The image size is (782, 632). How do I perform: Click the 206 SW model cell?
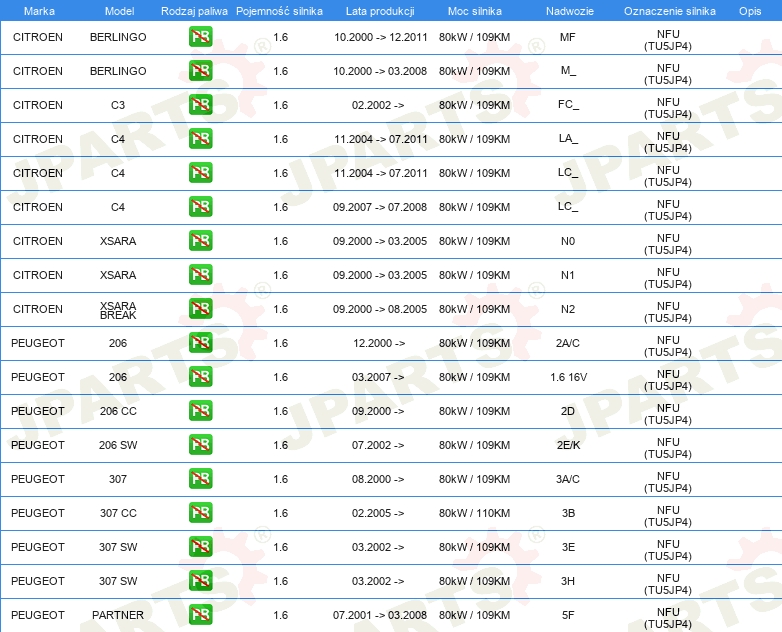pos(118,445)
